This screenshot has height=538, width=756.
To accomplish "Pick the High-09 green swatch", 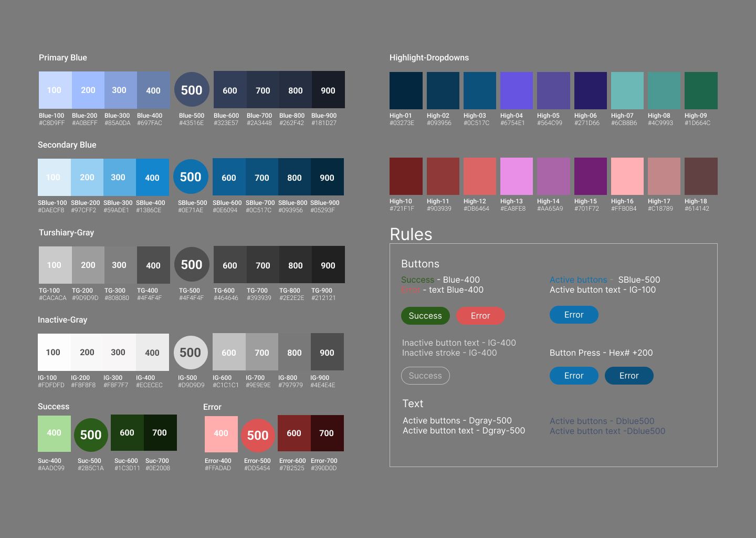I will pos(701,90).
